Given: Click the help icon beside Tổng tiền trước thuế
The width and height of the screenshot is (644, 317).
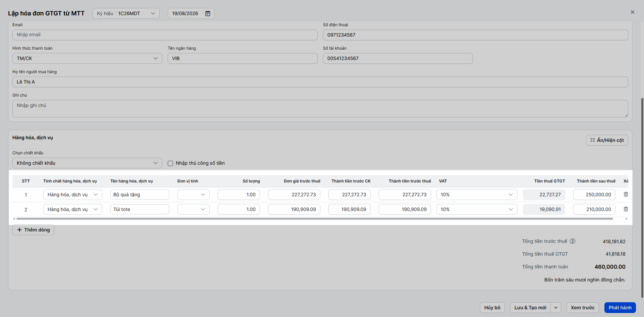Looking at the screenshot, I should coord(573,241).
